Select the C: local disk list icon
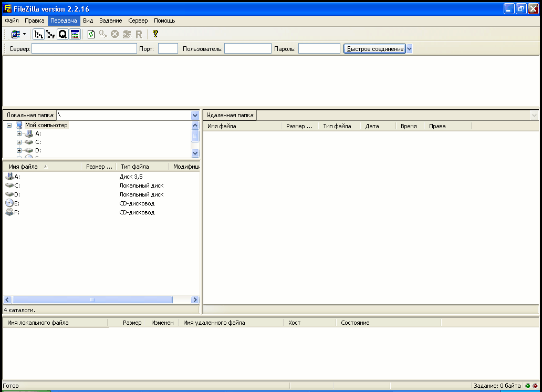 [9, 185]
